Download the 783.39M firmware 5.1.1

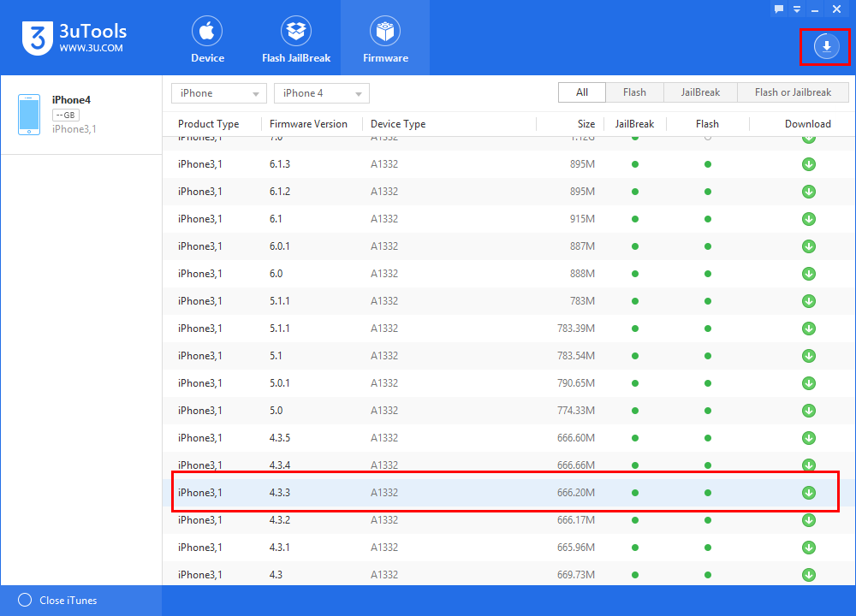[x=809, y=329]
